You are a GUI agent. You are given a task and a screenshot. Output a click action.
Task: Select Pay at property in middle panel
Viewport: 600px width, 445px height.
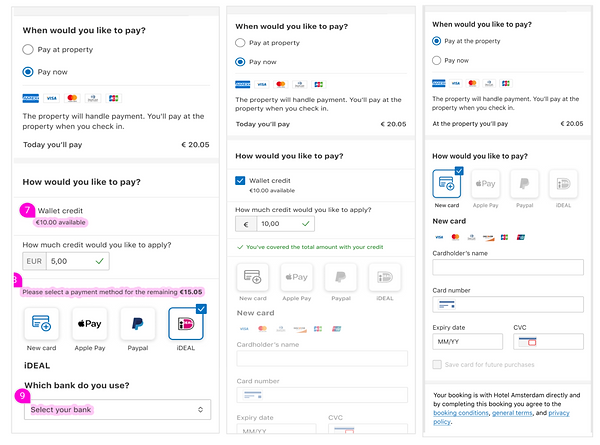click(x=240, y=42)
